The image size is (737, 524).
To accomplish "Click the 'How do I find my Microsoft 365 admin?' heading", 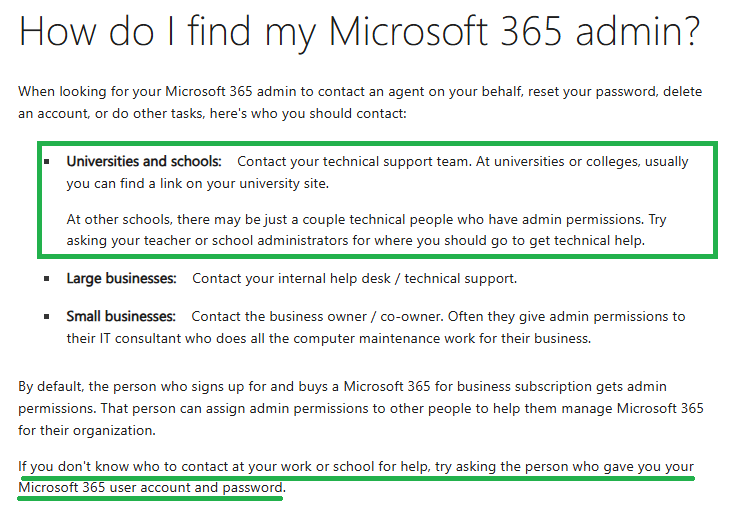I will (359, 31).
